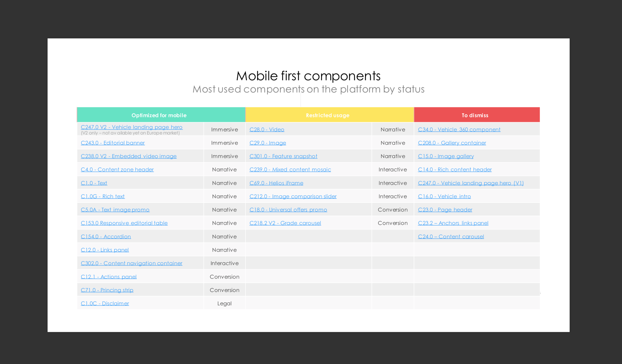The width and height of the screenshot is (622, 364).
Task: Open C238.0 V2 Embedded video image link
Action: pos(129,156)
